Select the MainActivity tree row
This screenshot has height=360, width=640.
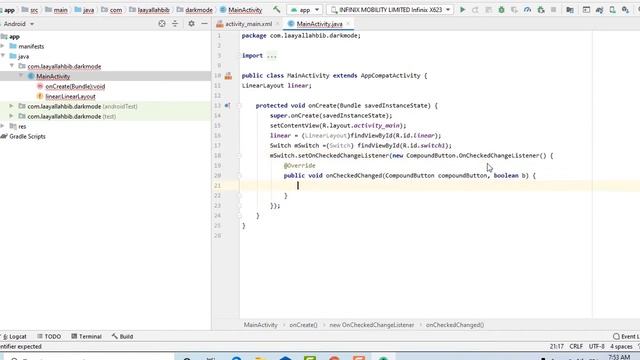(105, 76)
